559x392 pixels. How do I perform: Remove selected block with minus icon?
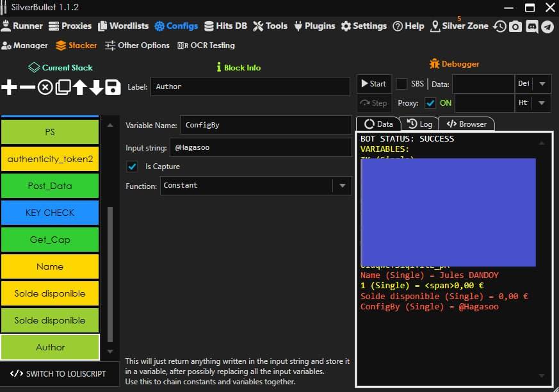coord(27,87)
